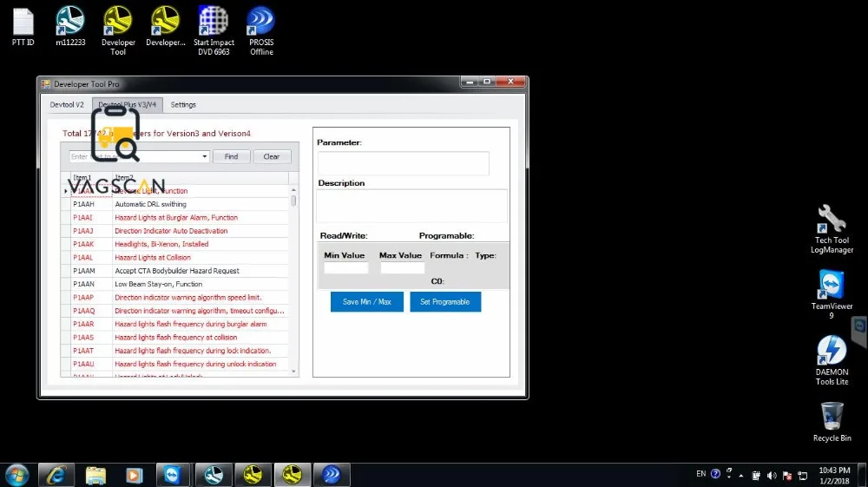This screenshot has height=487, width=868.
Task: Open Windows Media Player from taskbar
Action: tap(135, 475)
